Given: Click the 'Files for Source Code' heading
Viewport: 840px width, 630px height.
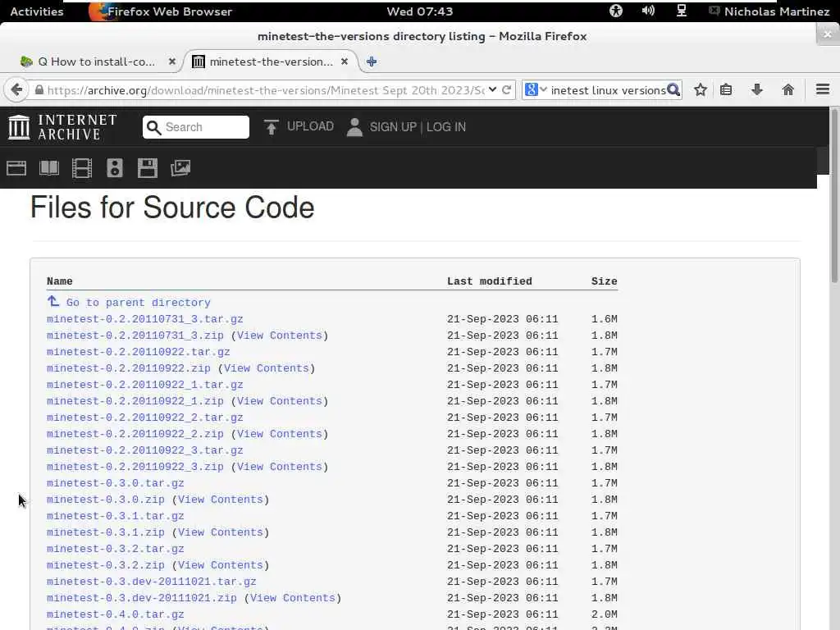Looking at the screenshot, I should [172, 208].
